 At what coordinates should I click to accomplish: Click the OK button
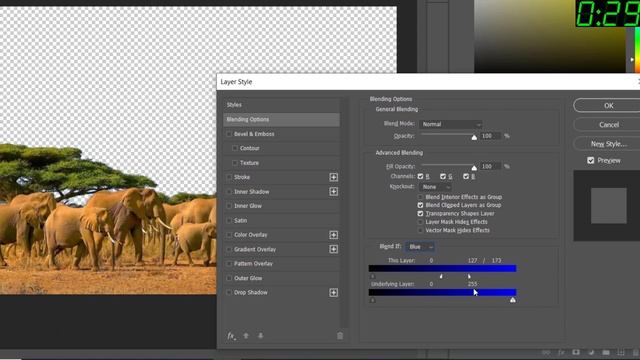pyautogui.click(x=608, y=105)
